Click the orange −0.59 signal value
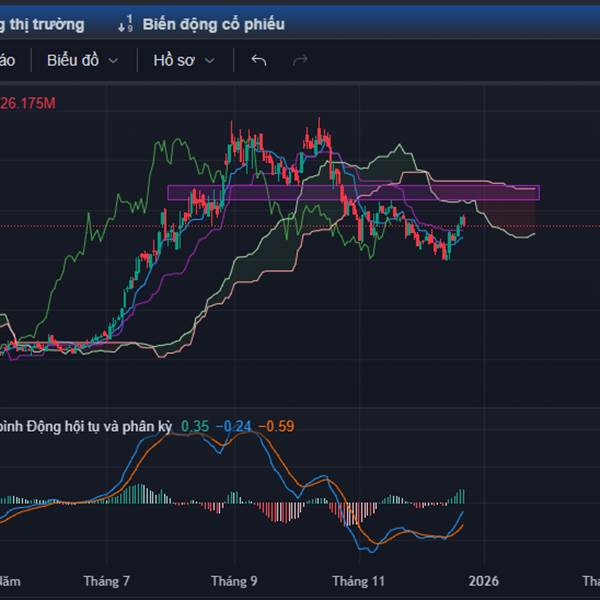Image resolution: width=600 pixels, height=600 pixels. coord(277,427)
